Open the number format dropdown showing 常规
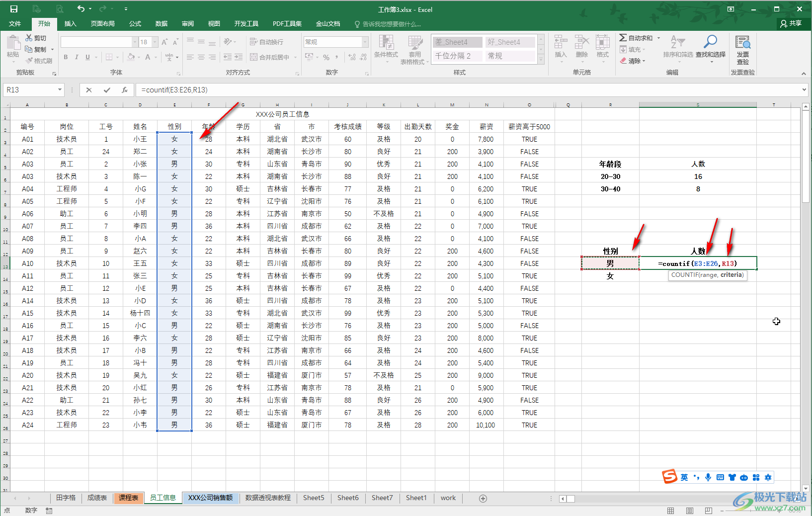The image size is (812, 516). click(x=365, y=42)
